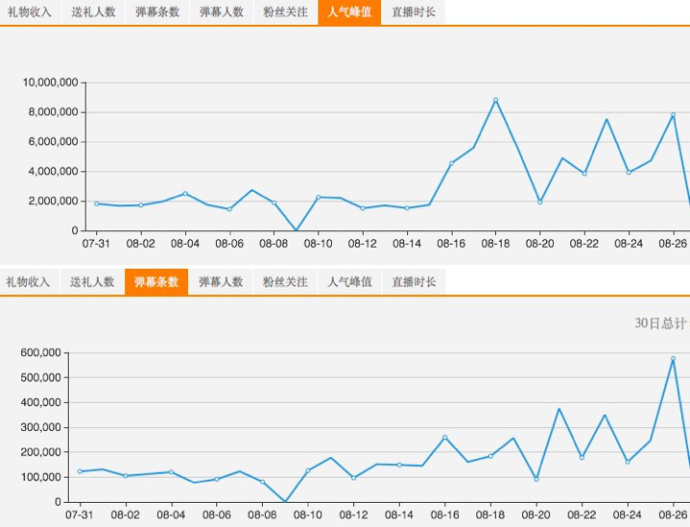This screenshot has height=527, width=690.
Task: Select the 08-20 low data point in 人气峰值 chart
Action: coord(540,202)
